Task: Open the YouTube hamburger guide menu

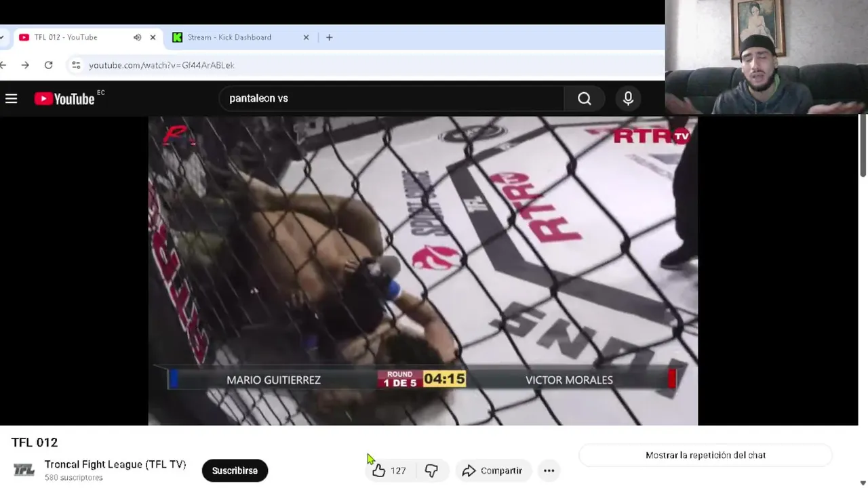Action: click(12, 99)
